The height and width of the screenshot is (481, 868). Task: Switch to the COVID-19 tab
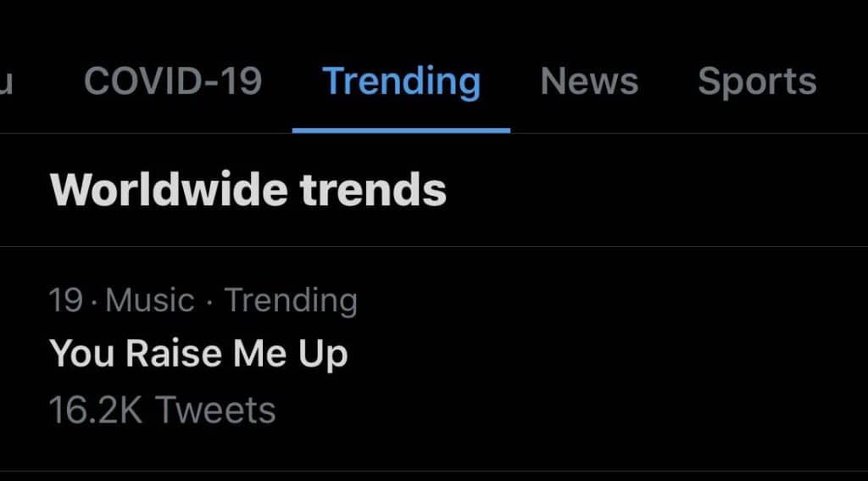click(x=173, y=81)
